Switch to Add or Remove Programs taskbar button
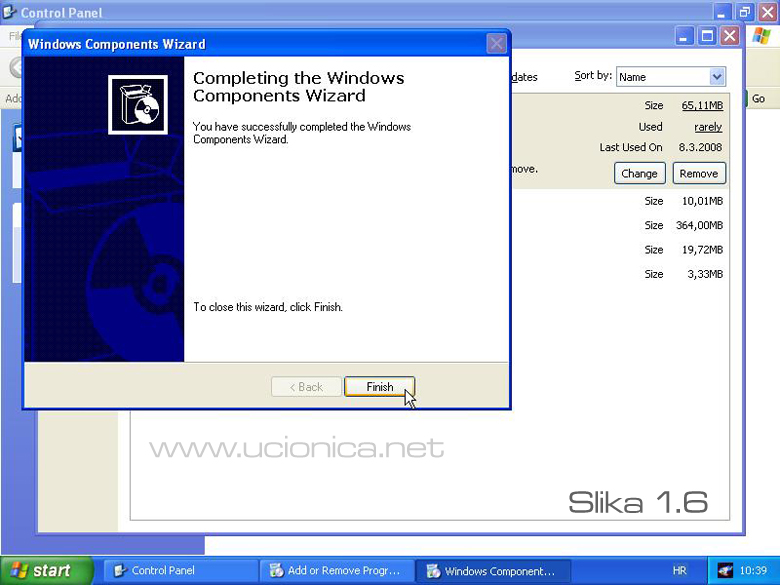Viewport: 780px width, 585px height. (337, 571)
